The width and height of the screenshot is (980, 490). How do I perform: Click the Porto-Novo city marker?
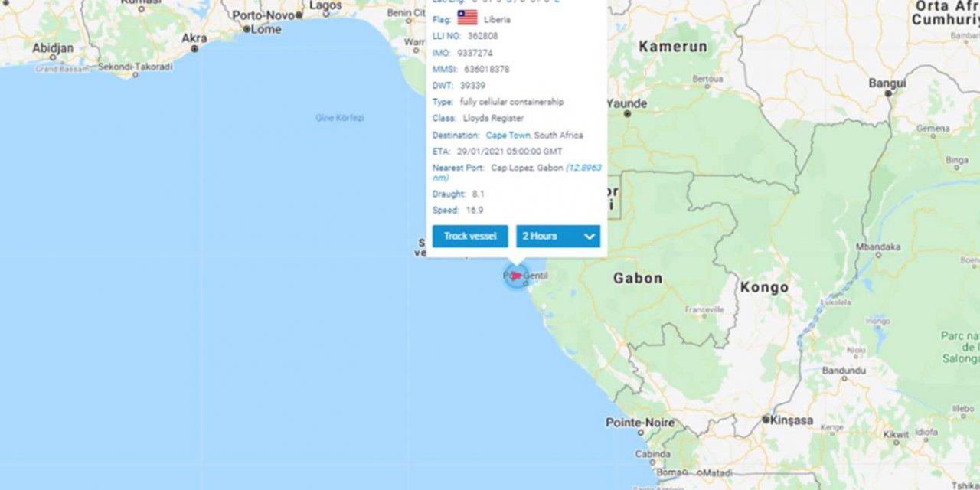[x=299, y=15]
